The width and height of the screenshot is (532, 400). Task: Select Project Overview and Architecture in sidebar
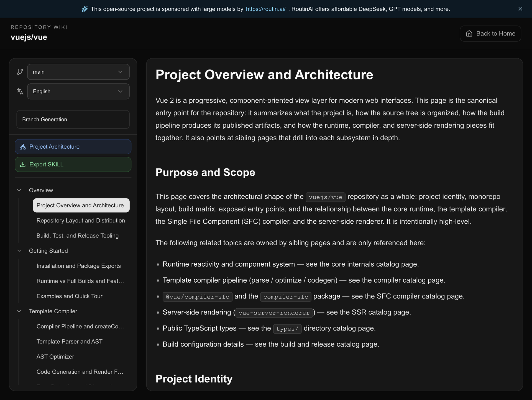(x=81, y=205)
